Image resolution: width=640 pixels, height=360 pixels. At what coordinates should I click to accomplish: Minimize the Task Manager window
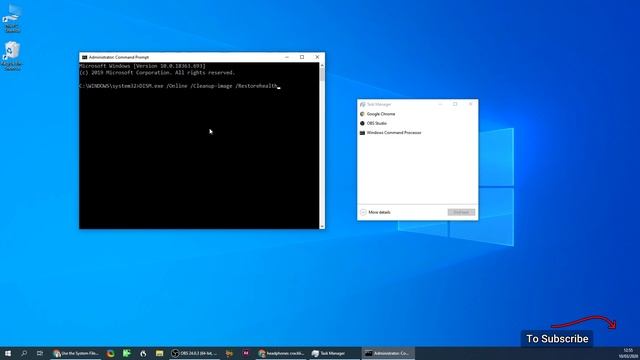[x=440, y=104]
